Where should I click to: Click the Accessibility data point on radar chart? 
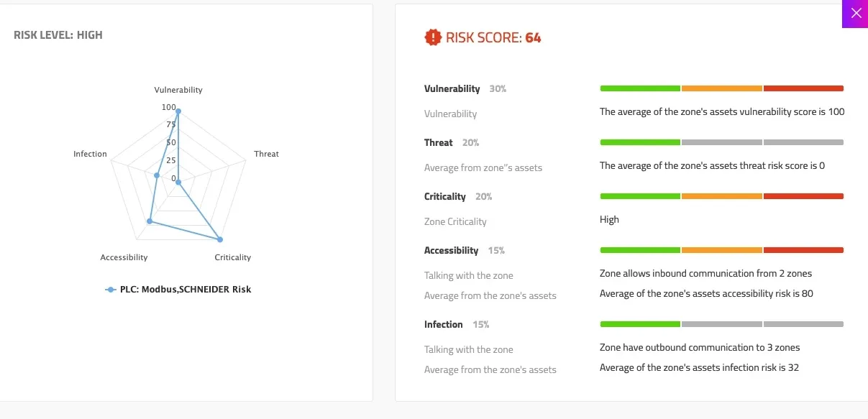pyautogui.click(x=150, y=221)
